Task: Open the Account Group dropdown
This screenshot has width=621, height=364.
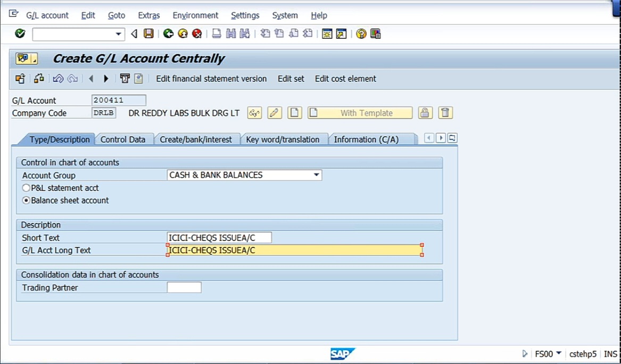Action: pyautogui.click(x=316, y=175)
